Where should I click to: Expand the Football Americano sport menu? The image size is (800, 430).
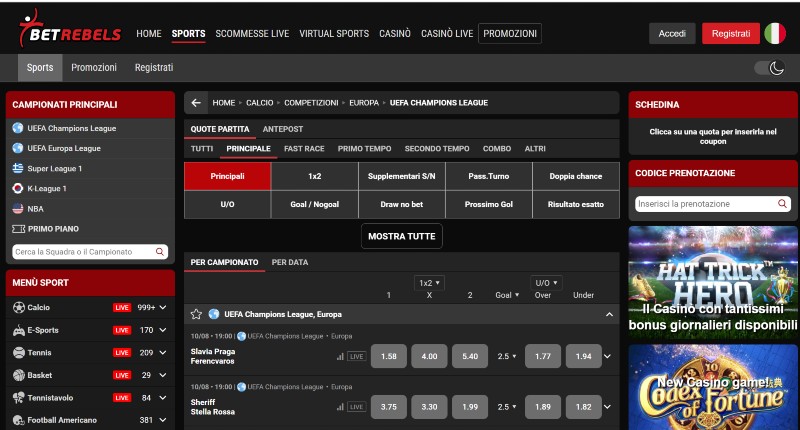[163, 420]
